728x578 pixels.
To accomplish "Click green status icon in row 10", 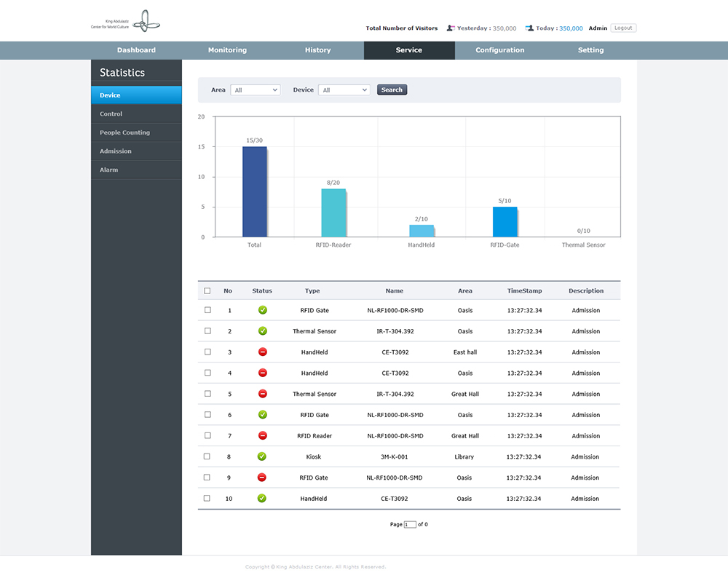I will (x=262, y=499).
